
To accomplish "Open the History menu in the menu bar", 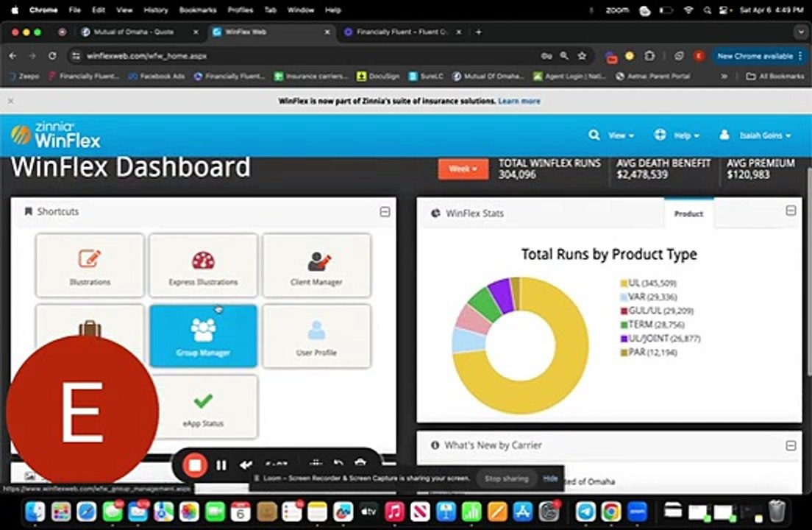I will [156, 10].
